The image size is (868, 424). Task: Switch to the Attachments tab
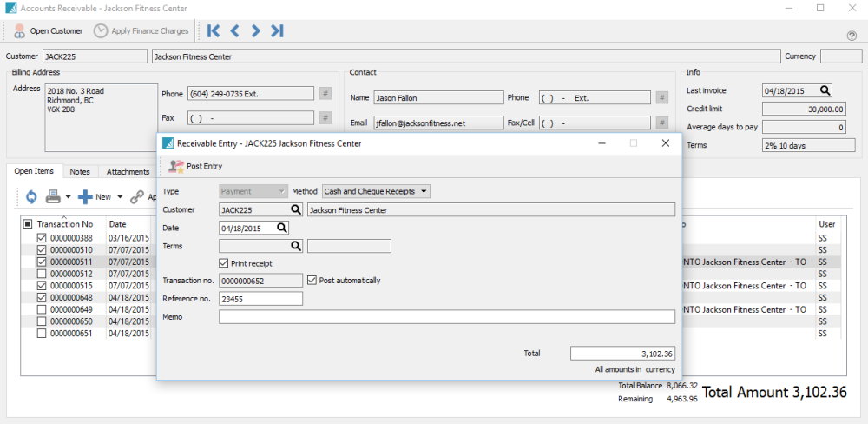[128, 172]
